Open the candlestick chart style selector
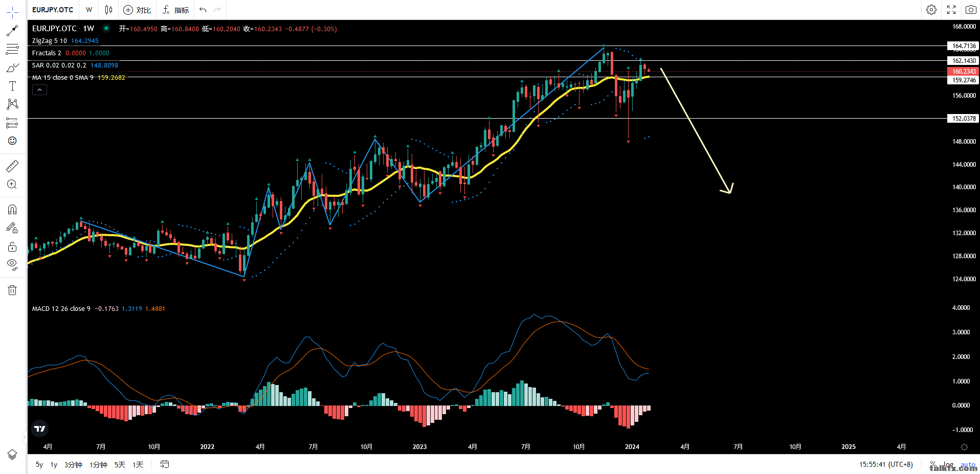Screen dimensions: 980x474 pyautogui.click(x=108, y=10)
